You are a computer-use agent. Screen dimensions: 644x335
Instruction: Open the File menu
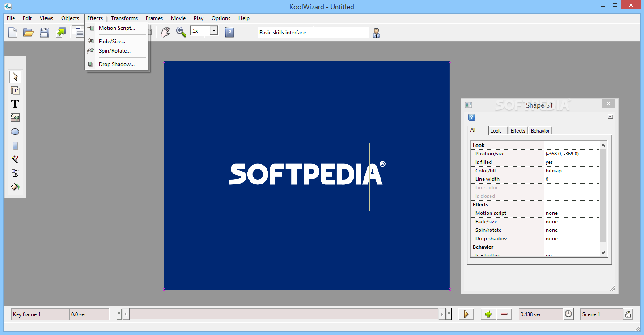pos(11,18)
